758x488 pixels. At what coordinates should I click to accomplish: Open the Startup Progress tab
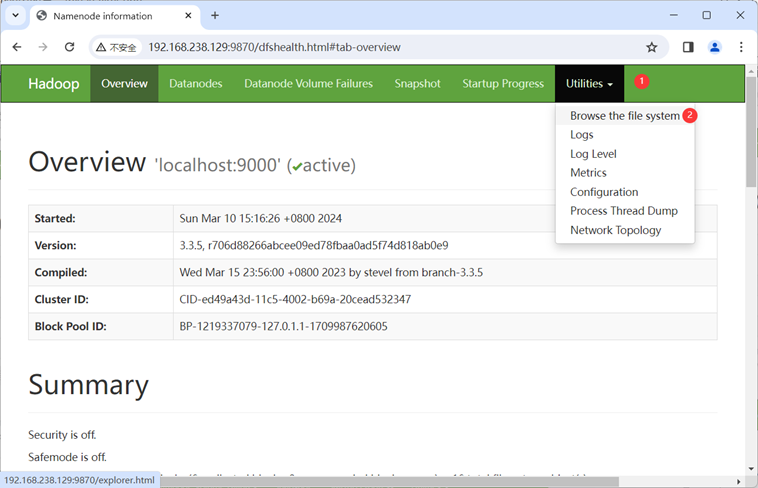tap(503, 84)
